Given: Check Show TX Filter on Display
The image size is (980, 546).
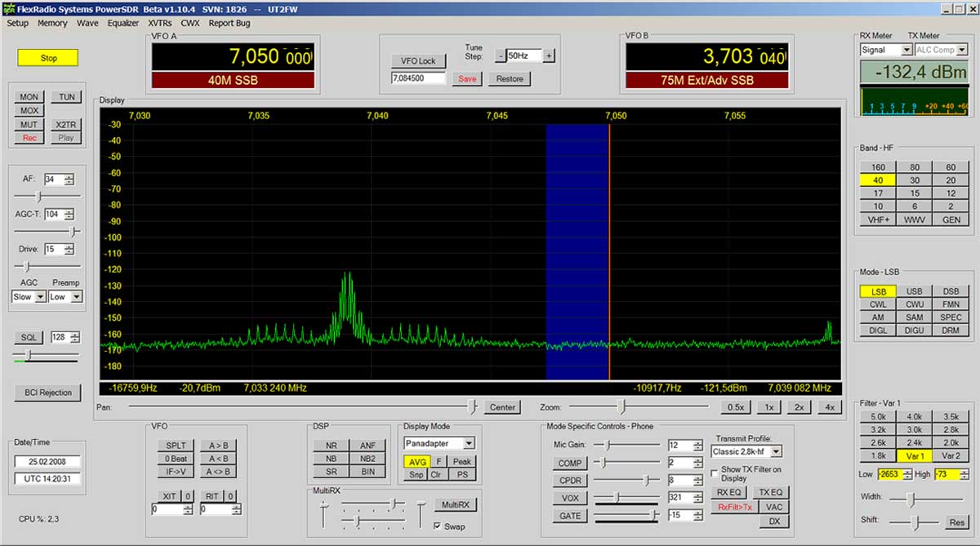Looking at the screenshot, I should [714, 472].
